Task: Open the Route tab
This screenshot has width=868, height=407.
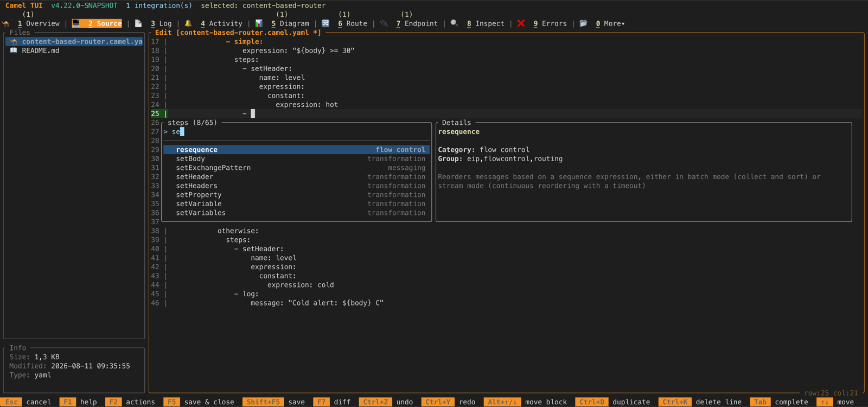Action: tap(353, 23)
